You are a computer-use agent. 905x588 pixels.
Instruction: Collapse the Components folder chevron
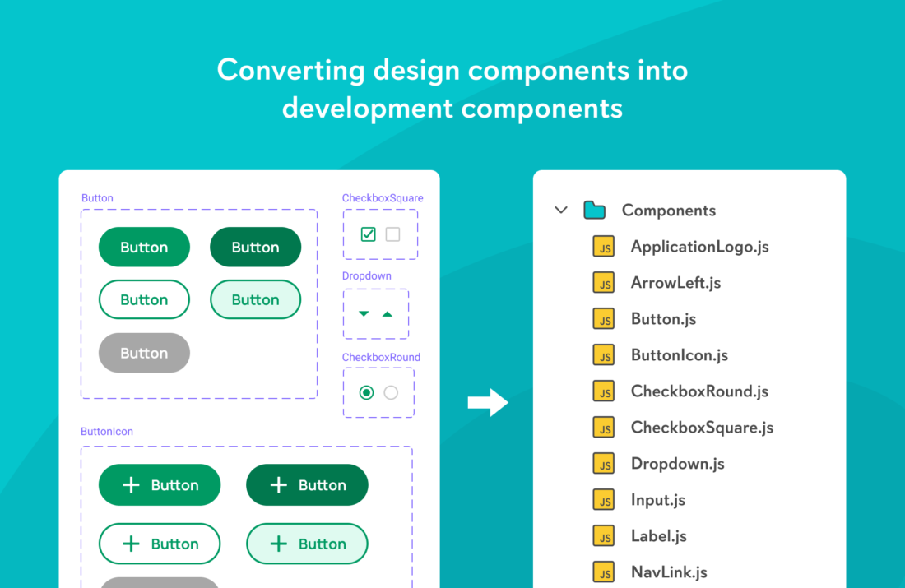[x=561, y=210]
